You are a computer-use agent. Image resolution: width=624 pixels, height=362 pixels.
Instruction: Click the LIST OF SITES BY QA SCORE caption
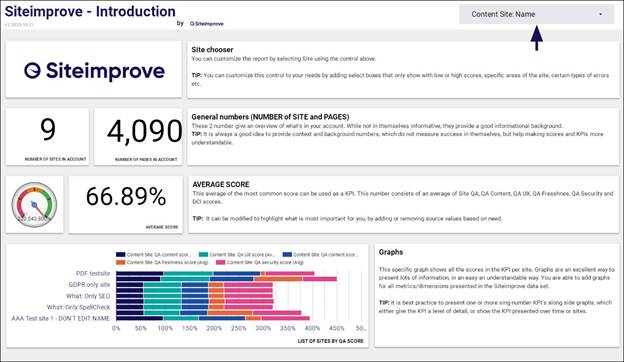(x=330, y=341)
